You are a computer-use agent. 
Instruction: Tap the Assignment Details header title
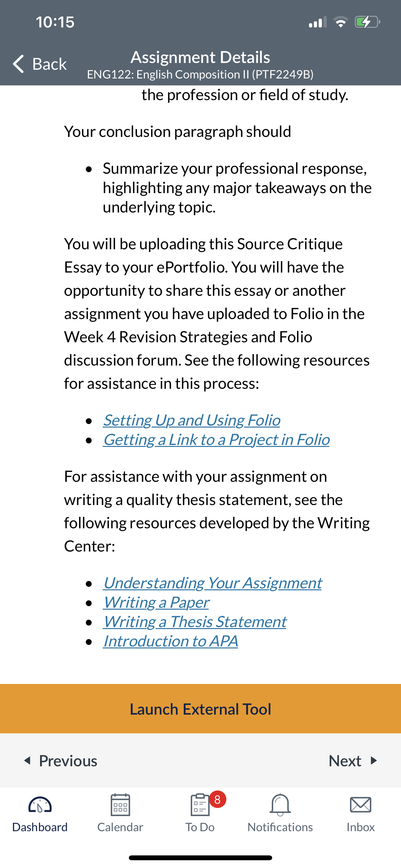(200, 57)
